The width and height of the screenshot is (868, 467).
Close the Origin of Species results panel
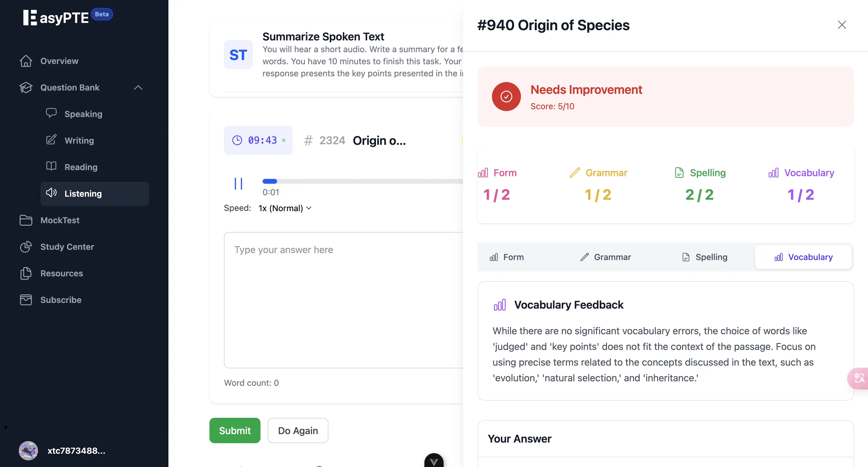(x=842, y=25)
